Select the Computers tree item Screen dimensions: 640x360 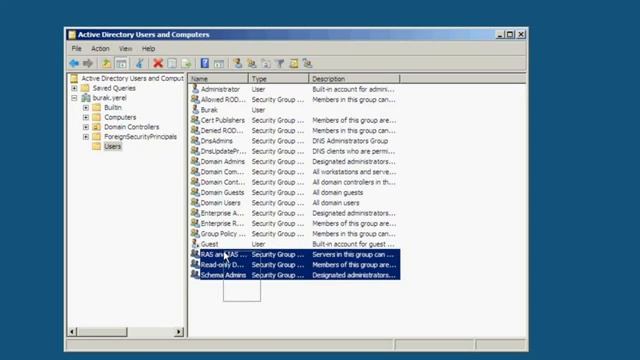(120, 117)
